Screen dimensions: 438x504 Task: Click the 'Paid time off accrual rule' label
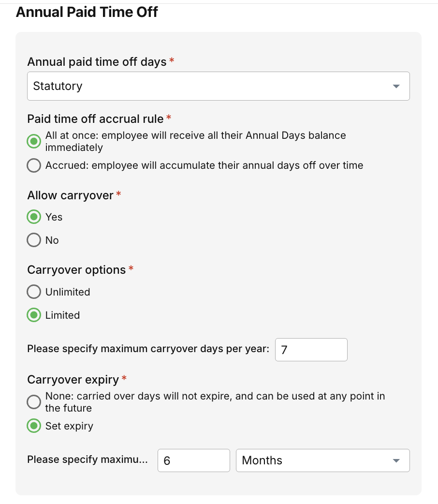tap(95, 119)
